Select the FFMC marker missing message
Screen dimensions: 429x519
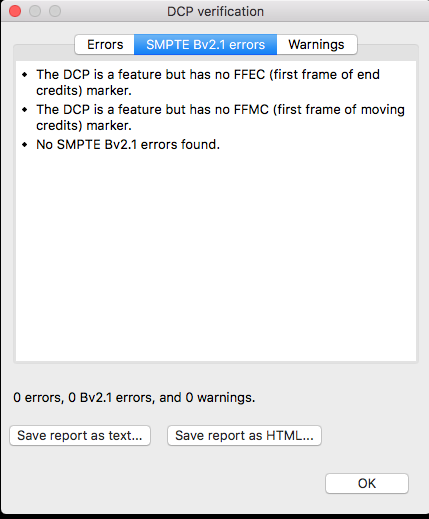[220, 117]
